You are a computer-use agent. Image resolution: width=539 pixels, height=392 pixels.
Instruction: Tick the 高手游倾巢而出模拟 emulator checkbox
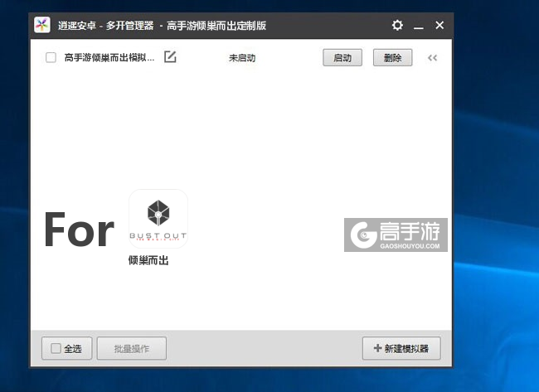click(x=51, y=57)
